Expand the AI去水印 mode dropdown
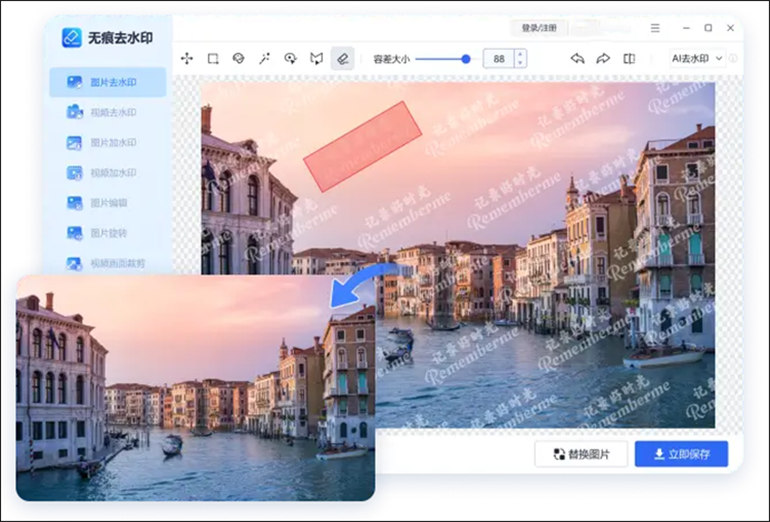Viewport: 770px width, 522px height. click(697, 58)
